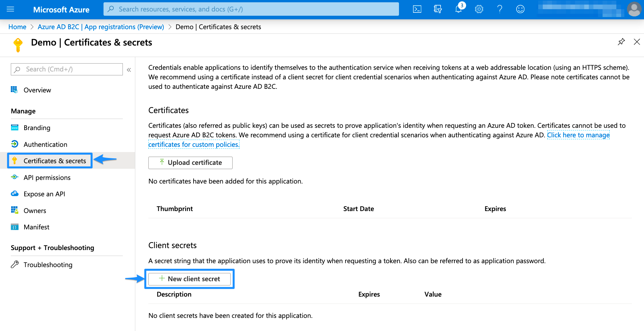Open the Manifest editor
The image size is (644, 331).
(x=36, y=227)
